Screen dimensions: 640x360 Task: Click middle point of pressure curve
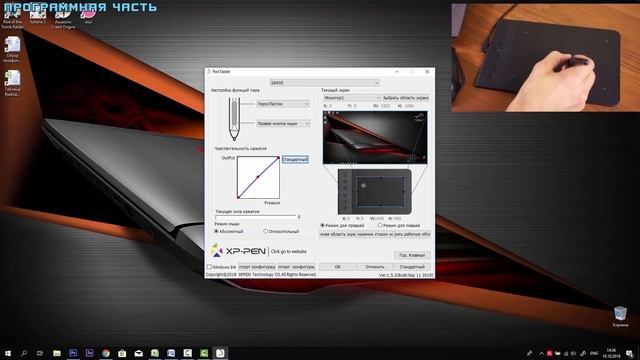(258, 177)
